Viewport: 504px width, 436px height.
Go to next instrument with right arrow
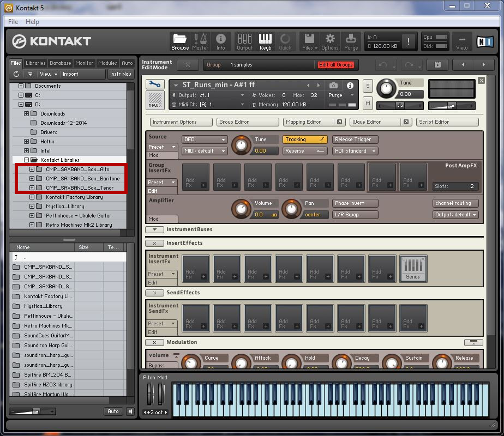483,65
